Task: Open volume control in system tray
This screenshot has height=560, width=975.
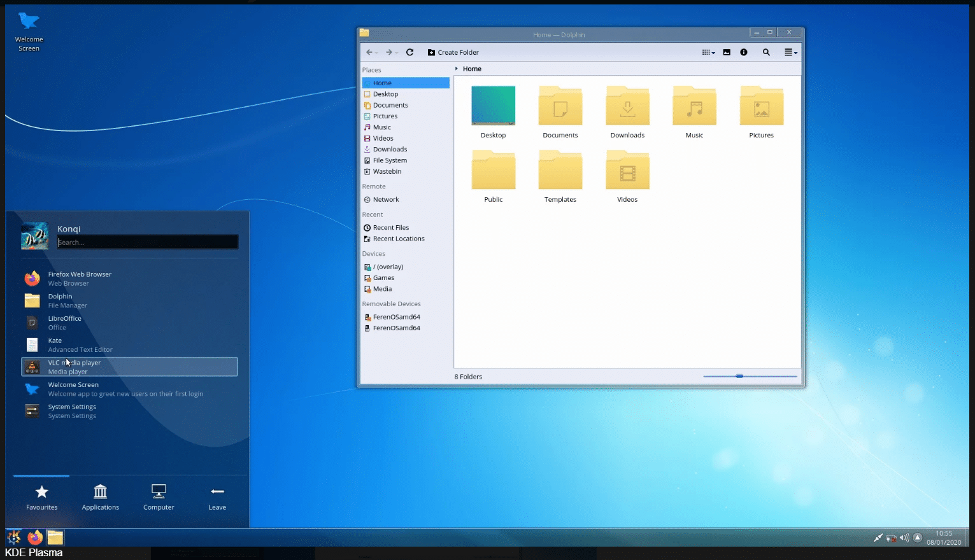Action: [x=904, y=538]
